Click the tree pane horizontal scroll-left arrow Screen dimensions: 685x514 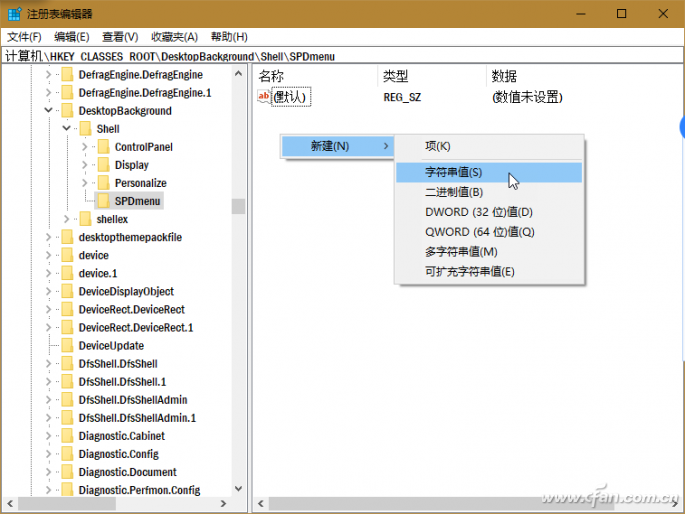10,504
